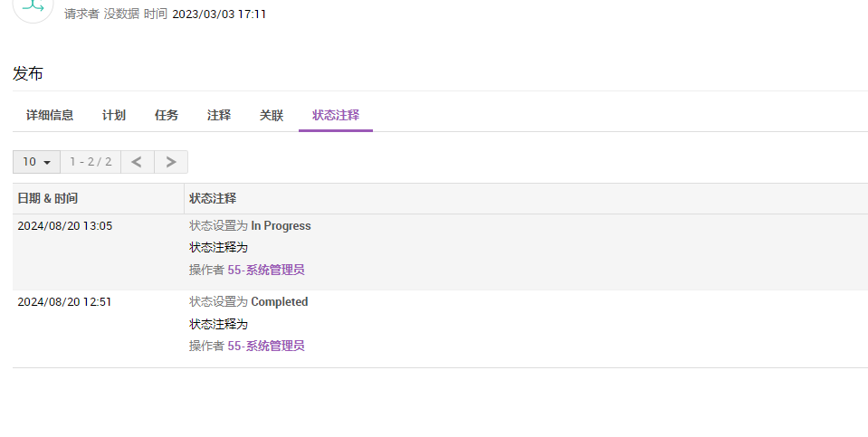Go to the previous page of status comments

point(137,162)
